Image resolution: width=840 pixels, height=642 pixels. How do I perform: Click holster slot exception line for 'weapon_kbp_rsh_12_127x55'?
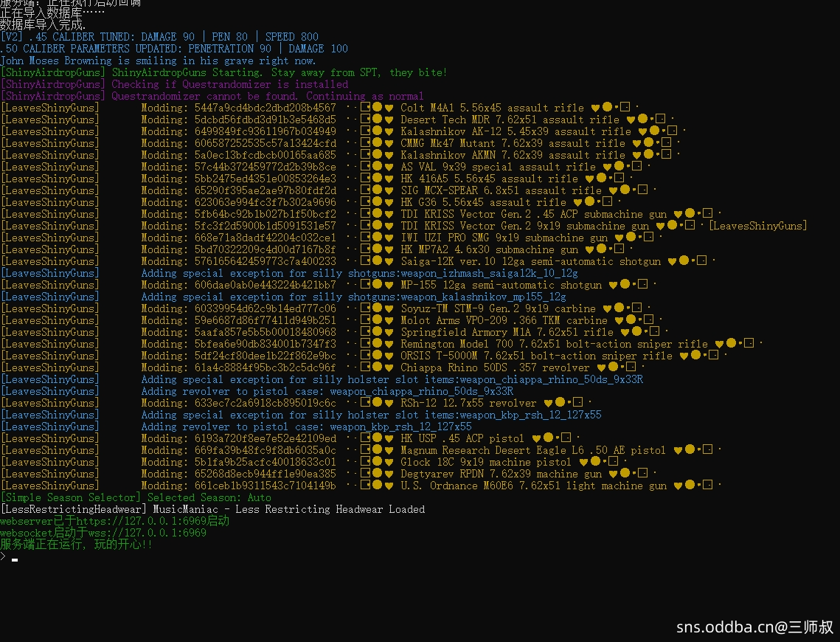tap(301, 414)
